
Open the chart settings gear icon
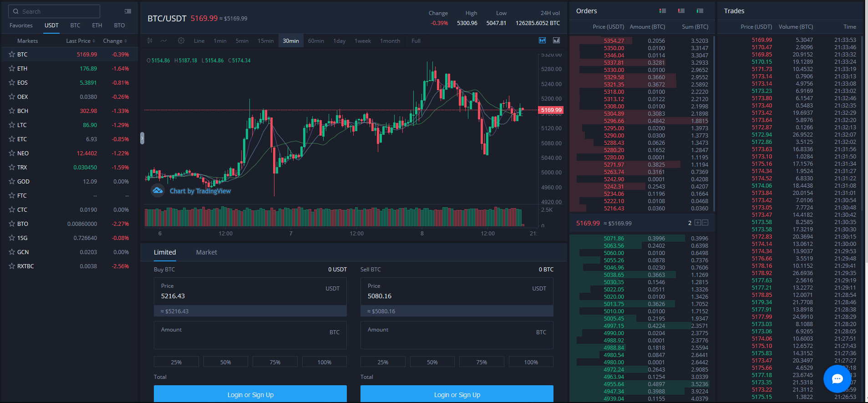[181, 41]
